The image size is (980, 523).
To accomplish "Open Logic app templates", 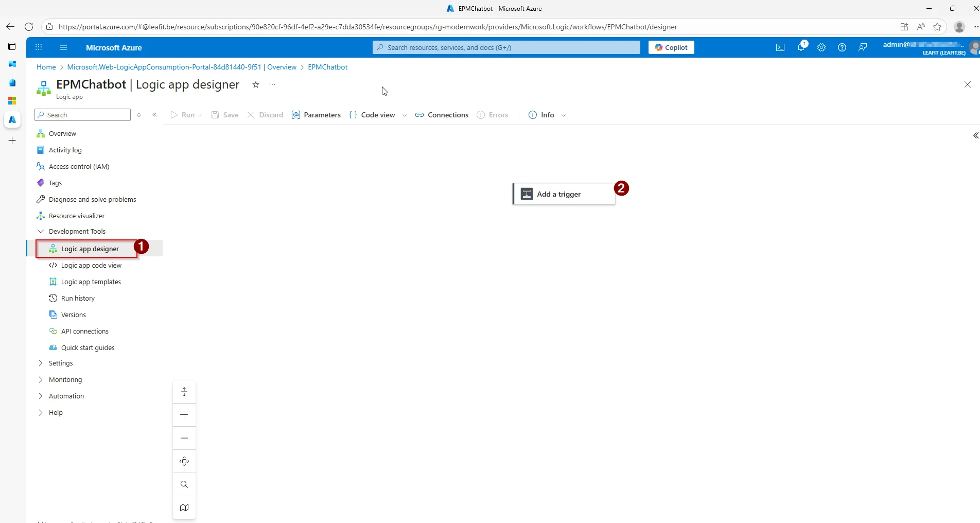I will tap(91, 282).
